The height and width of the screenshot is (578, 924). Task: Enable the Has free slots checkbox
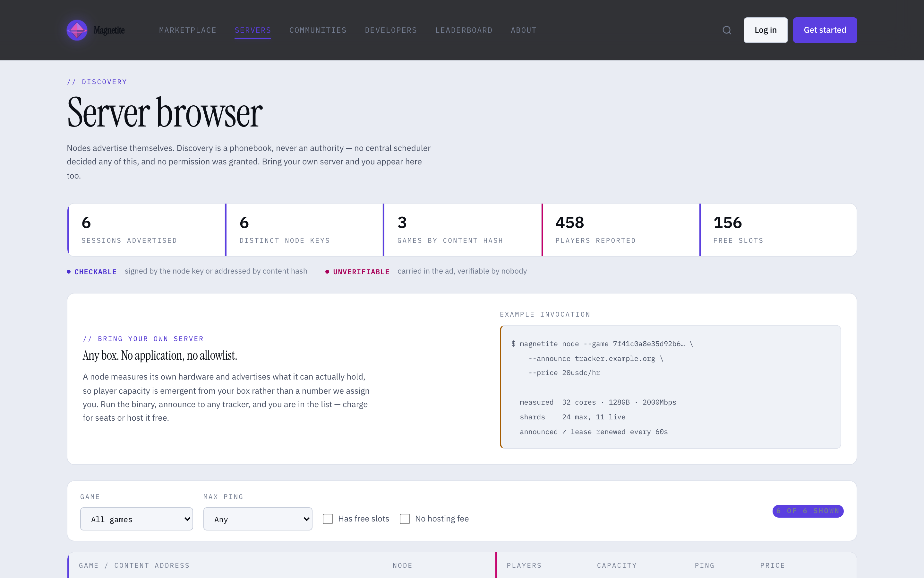tap(328, 519)
